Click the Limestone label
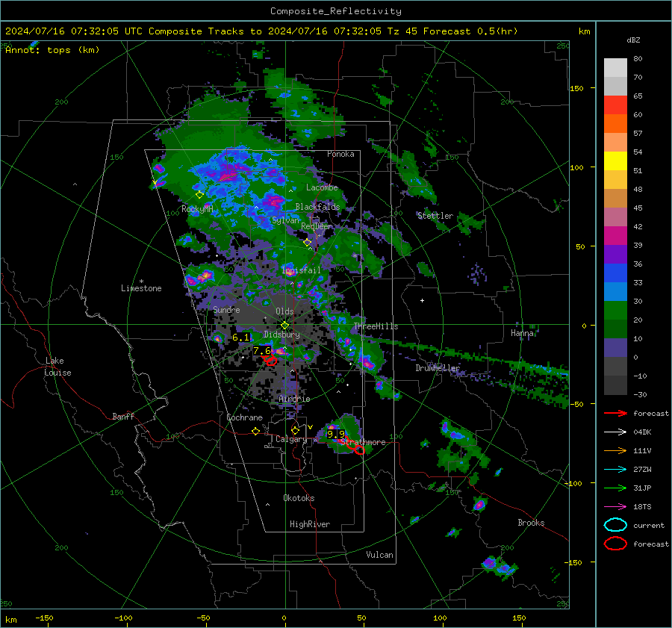 (x=141, y=288)
